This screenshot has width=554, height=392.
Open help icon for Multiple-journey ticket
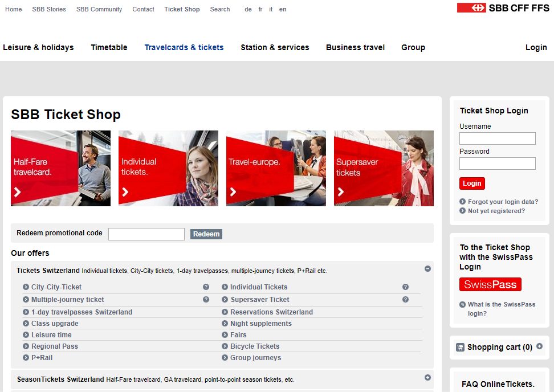point(206,300)
